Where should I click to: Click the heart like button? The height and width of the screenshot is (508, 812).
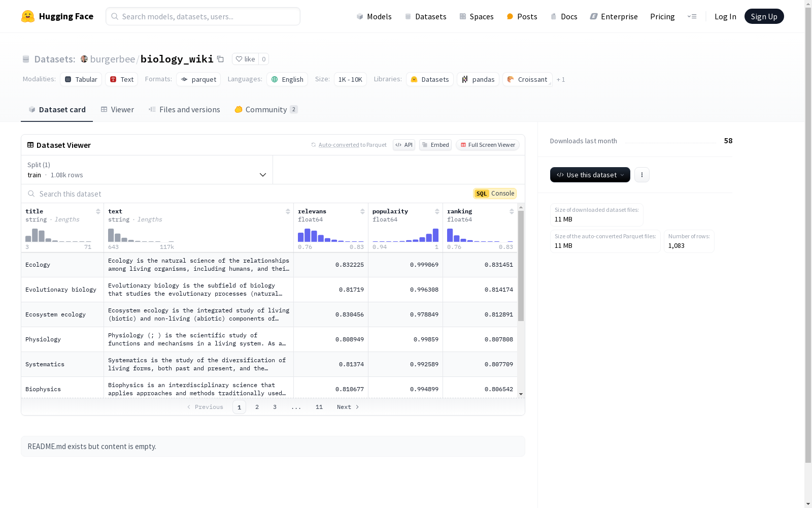coord(245,59)
